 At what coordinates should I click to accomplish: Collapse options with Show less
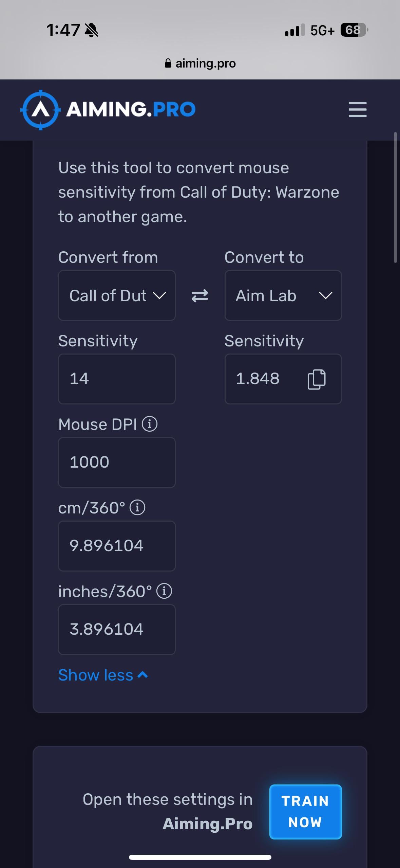(x=103, y=675)
